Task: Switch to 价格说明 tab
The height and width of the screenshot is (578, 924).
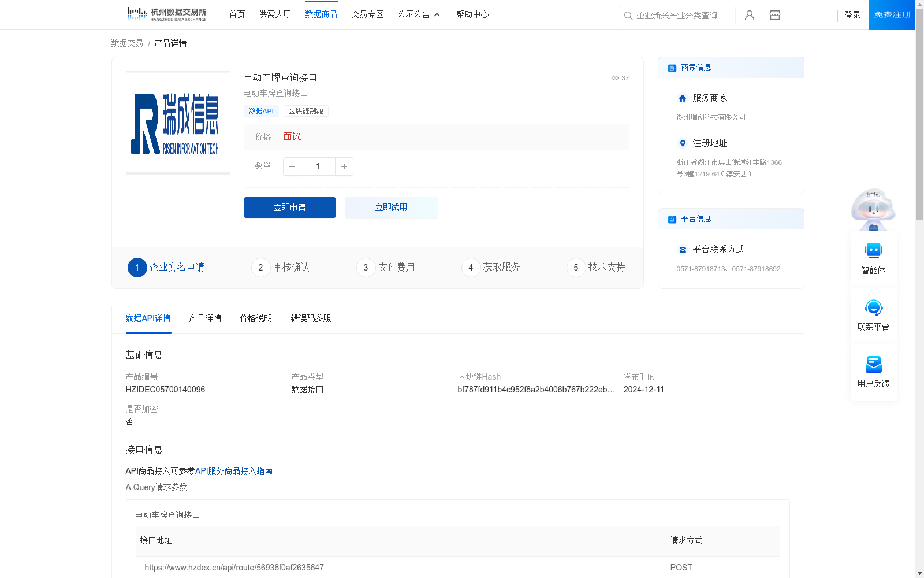Action: (x=256, y=318)
